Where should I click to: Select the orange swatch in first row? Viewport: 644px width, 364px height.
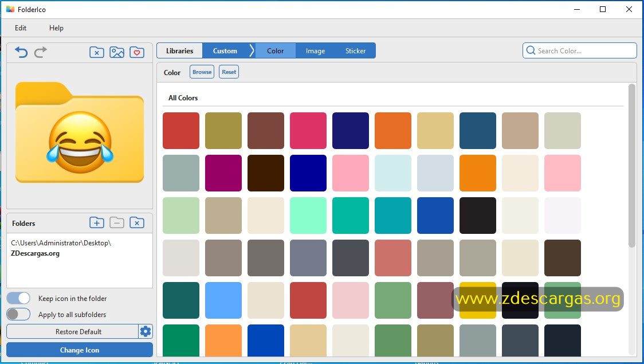coord(392,131)
